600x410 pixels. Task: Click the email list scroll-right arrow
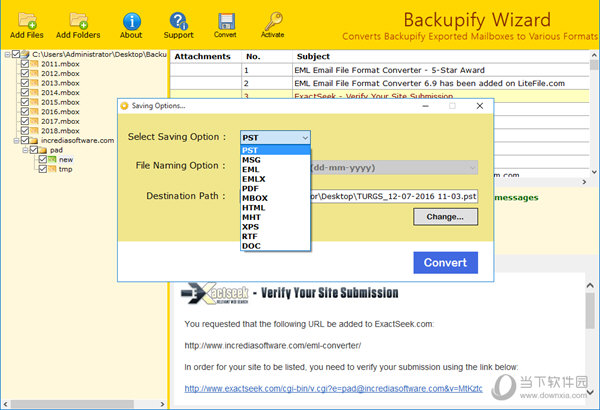click(584, 182)
